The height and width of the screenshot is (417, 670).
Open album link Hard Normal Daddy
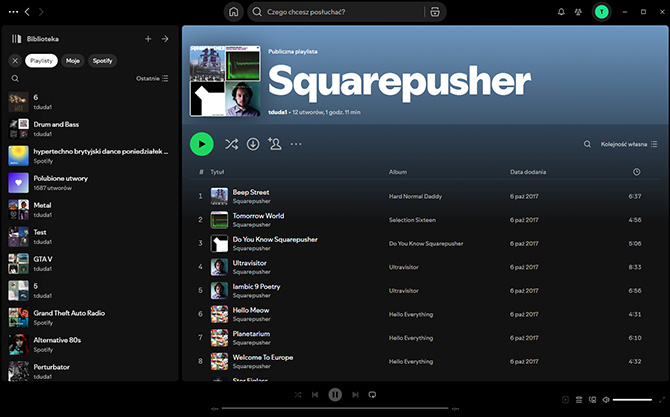[415, 197]
